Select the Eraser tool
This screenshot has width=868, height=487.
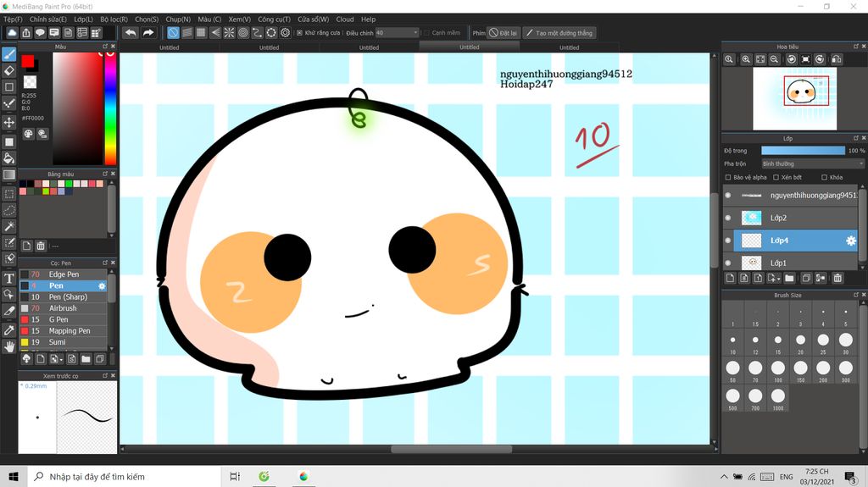pos(8,70)
